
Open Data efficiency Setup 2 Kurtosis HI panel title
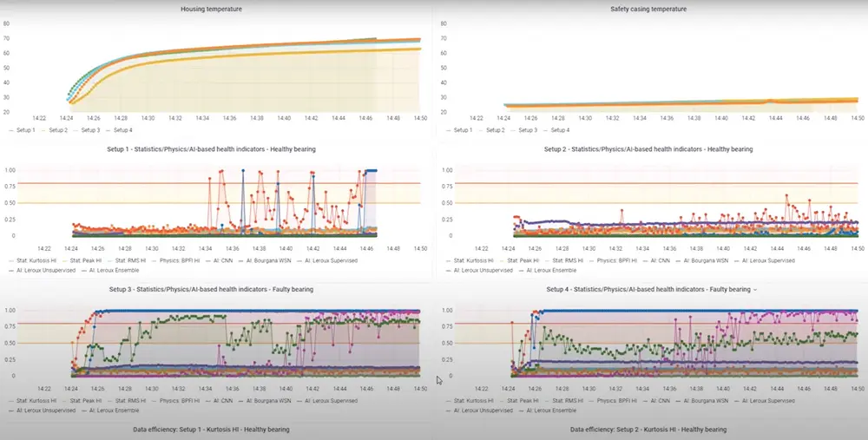coord(648,429)
